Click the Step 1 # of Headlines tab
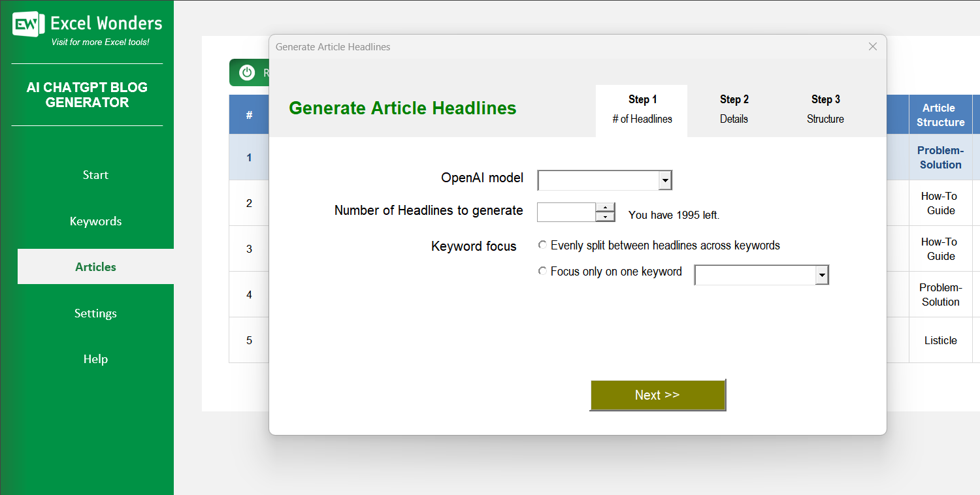980x495 pixels. coord(642,109)
